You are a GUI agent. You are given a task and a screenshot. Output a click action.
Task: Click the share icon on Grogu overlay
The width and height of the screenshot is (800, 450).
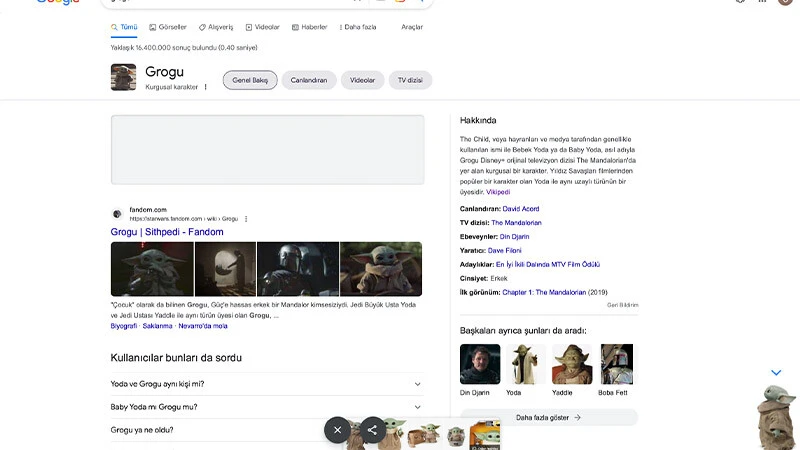point(372,429)
